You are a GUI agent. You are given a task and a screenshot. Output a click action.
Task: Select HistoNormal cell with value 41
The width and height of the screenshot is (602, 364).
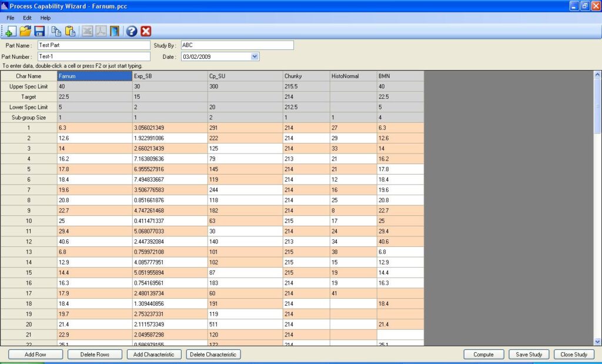[353, 293]
